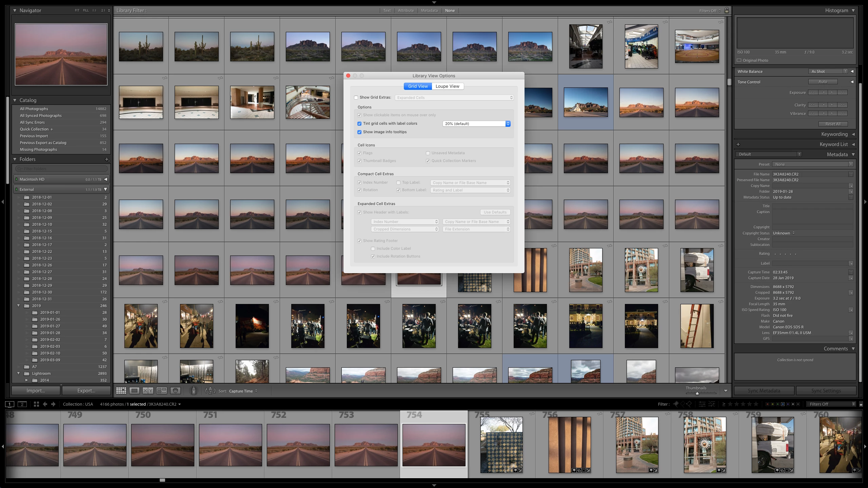Enable Show Grid Extras checkbox

(356, 98)
